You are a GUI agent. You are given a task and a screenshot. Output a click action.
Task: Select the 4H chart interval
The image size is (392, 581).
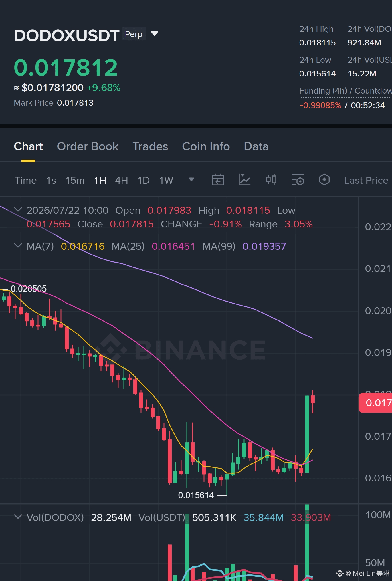121,180
